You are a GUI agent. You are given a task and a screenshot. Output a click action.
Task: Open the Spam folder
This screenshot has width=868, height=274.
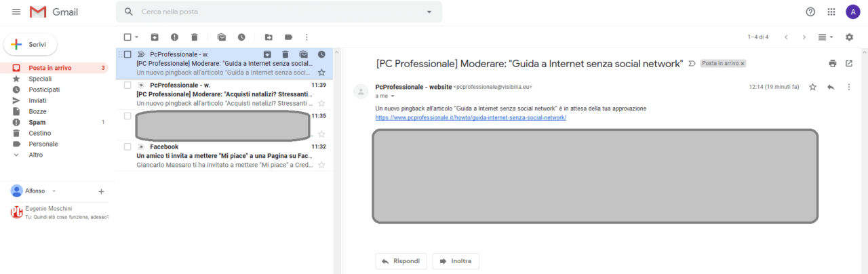coord(37,122)
